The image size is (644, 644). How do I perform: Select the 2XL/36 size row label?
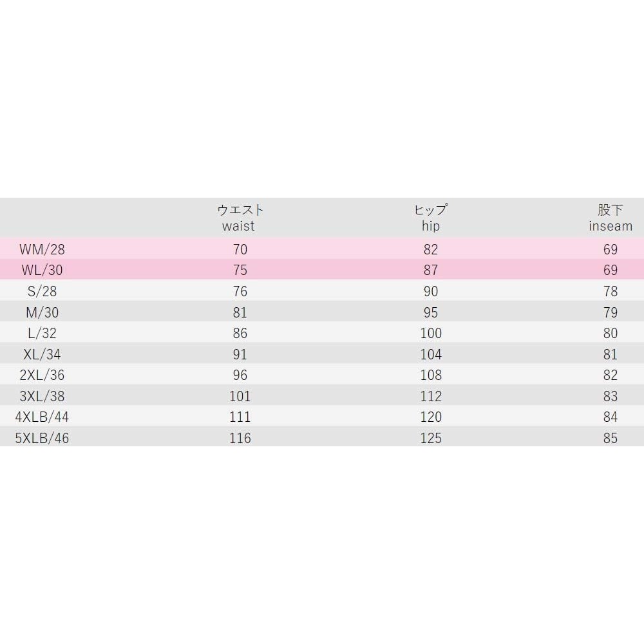(41, 375)
